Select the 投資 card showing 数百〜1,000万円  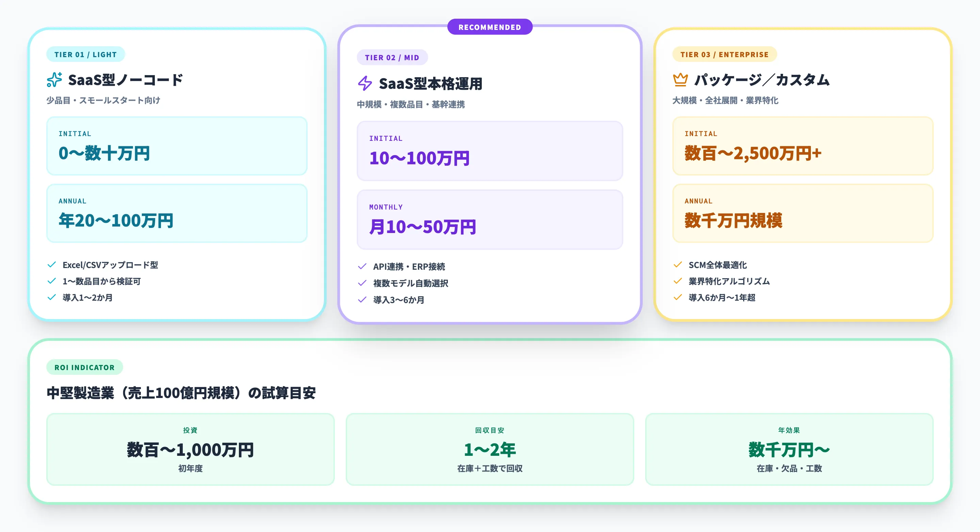coord(191,449)
